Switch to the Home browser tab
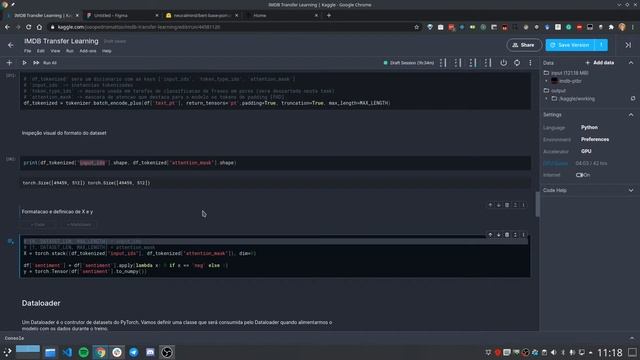The height and width of the screenshot is (360, 640). 282,16
